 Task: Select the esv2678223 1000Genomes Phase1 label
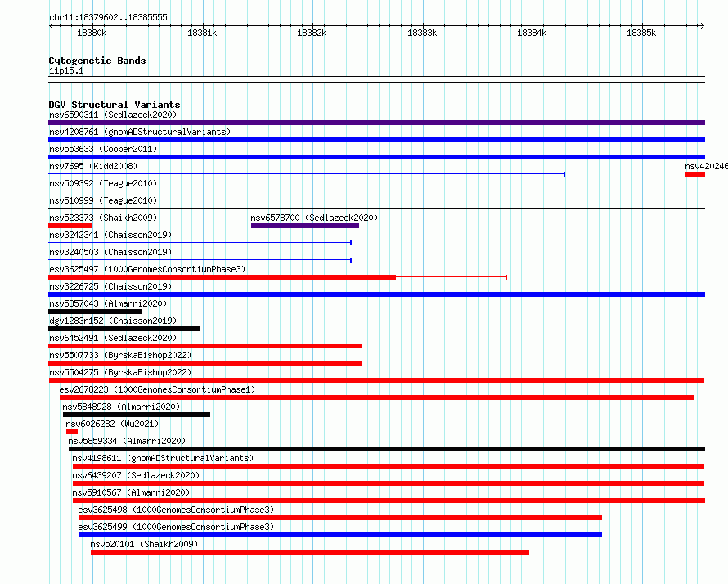point(157,389)
